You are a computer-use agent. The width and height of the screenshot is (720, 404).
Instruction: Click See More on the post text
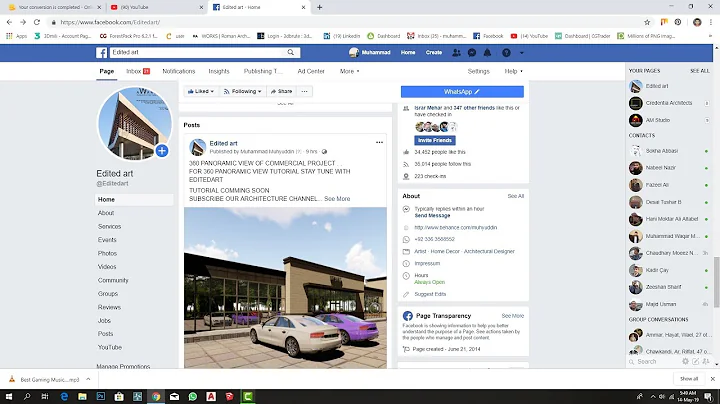(x=337, y=199)
